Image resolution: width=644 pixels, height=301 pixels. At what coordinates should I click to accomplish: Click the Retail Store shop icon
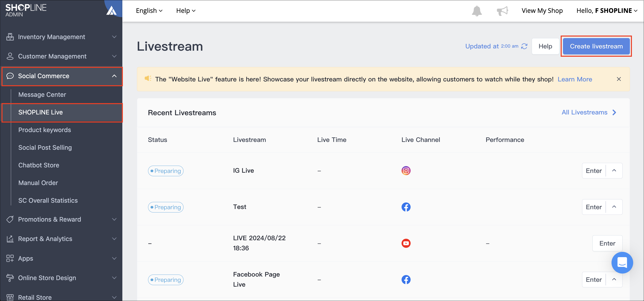pyautogui.click(x=10, y=297)
